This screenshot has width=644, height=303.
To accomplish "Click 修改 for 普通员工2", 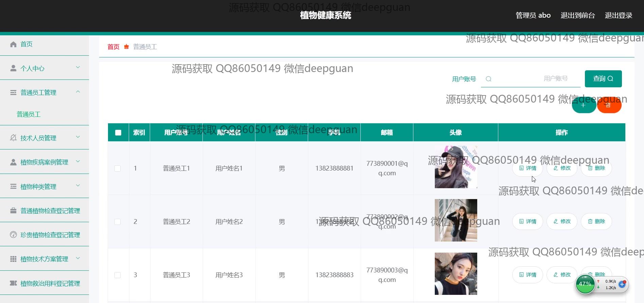I will tap(562, 221).
